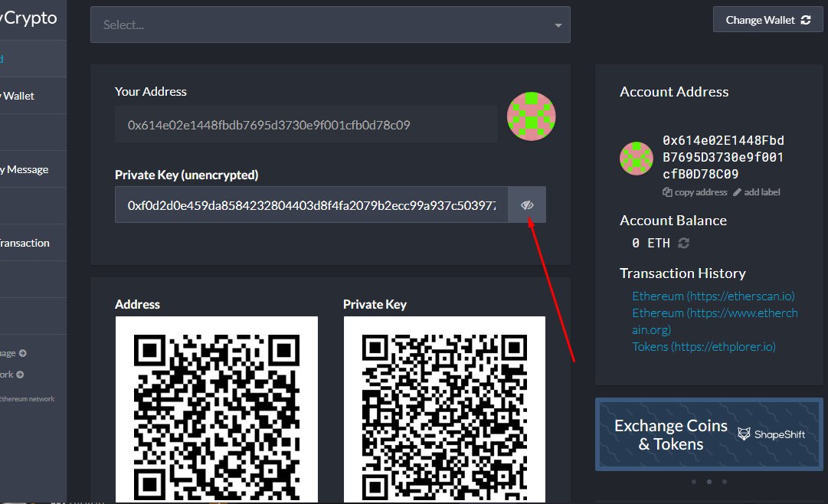The height and width of the screenshot is (504, 828).
Task: Select the first carousel dot under the banner
Action: 694,482
